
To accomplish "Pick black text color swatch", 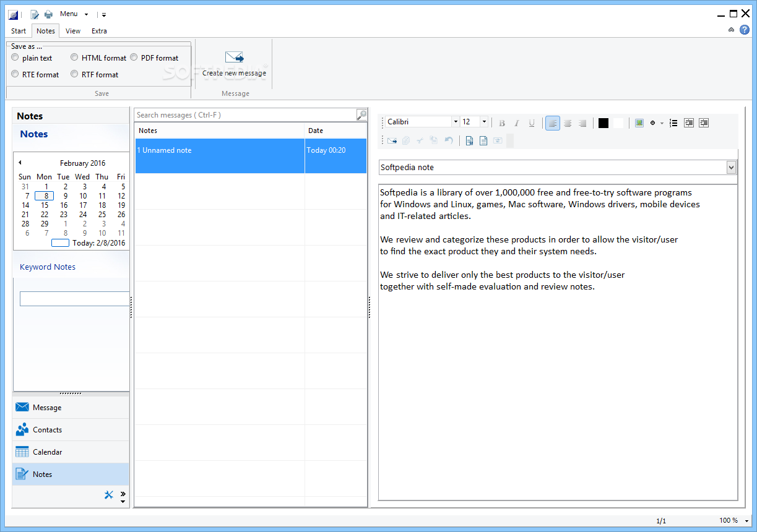I will (603, 123).
